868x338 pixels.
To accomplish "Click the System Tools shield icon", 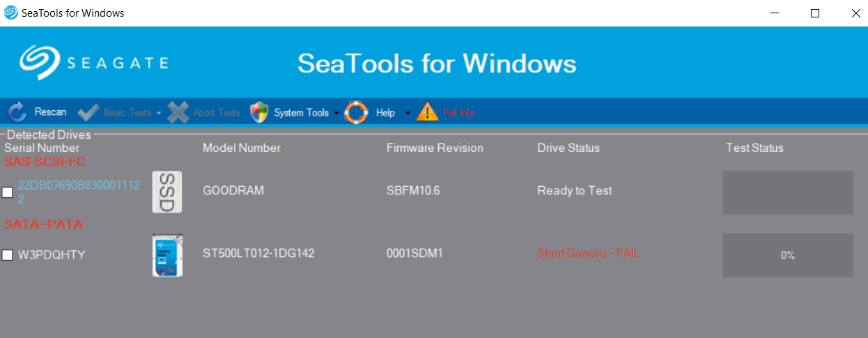I will click(x=259, y=112).
